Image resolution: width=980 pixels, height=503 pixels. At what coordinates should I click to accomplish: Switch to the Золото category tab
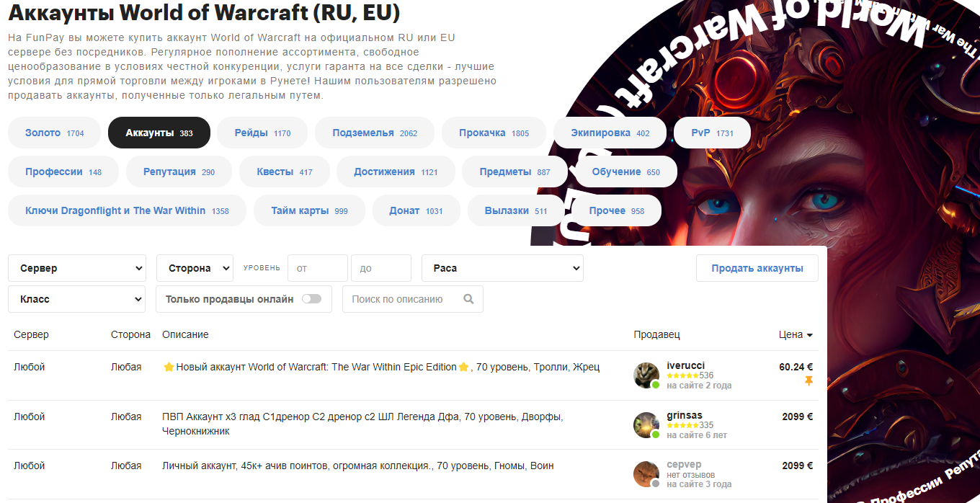tap(54, 133)
